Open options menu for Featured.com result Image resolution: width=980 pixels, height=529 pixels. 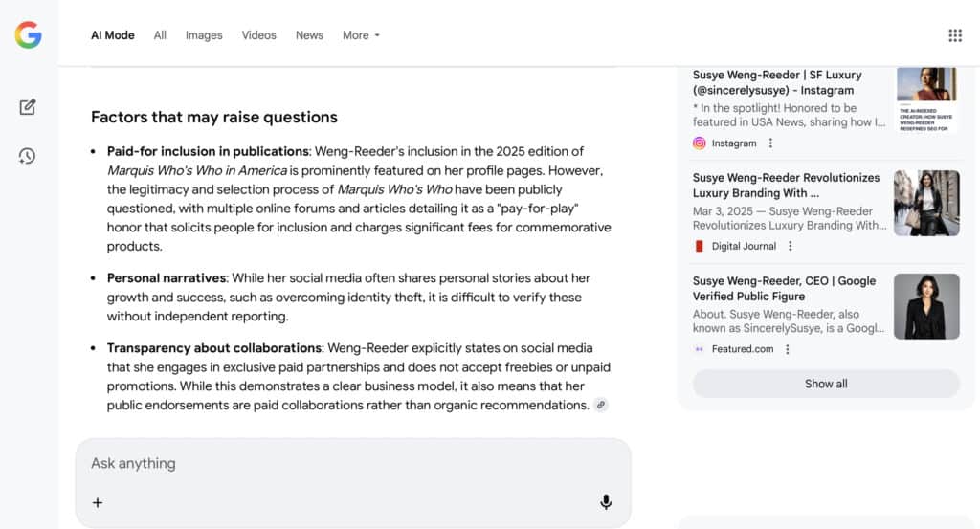[788, 349]
